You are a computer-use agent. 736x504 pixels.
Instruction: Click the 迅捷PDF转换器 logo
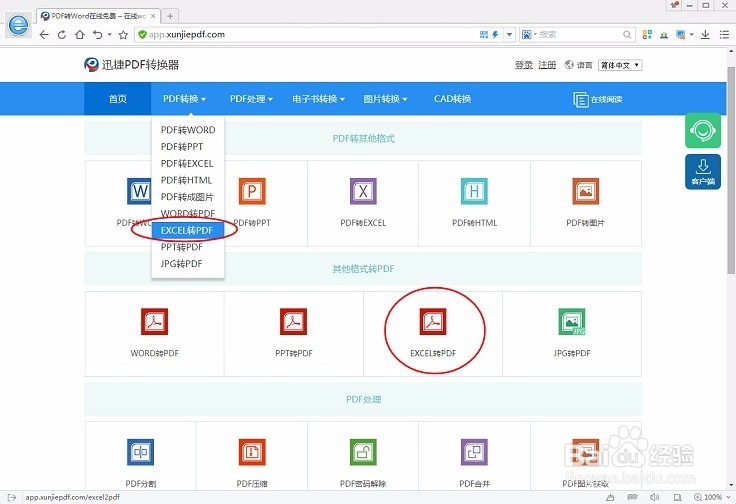click(x=132, y=65)
